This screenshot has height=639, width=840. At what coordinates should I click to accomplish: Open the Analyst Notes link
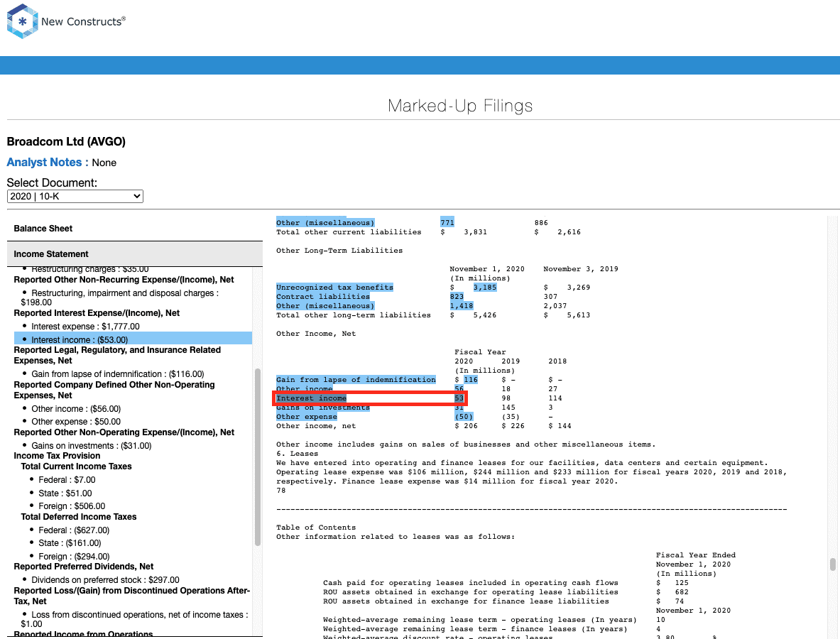47,163
